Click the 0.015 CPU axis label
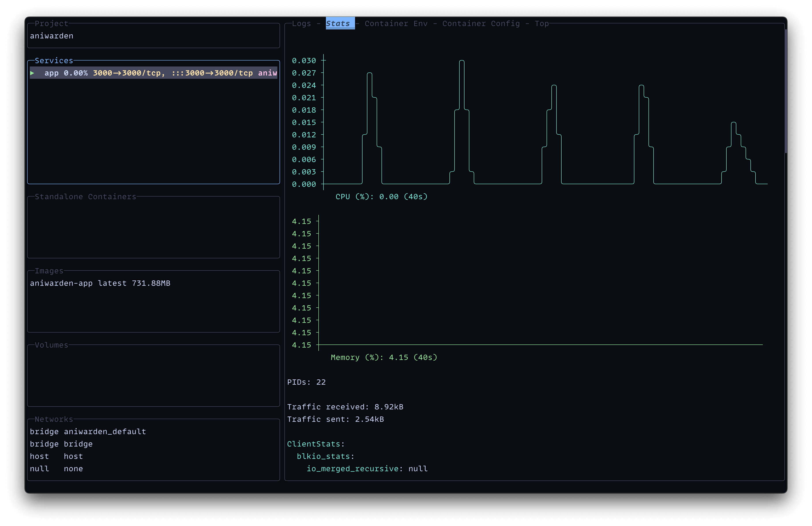Screen dimensions: 812x526 click(304, 122)
